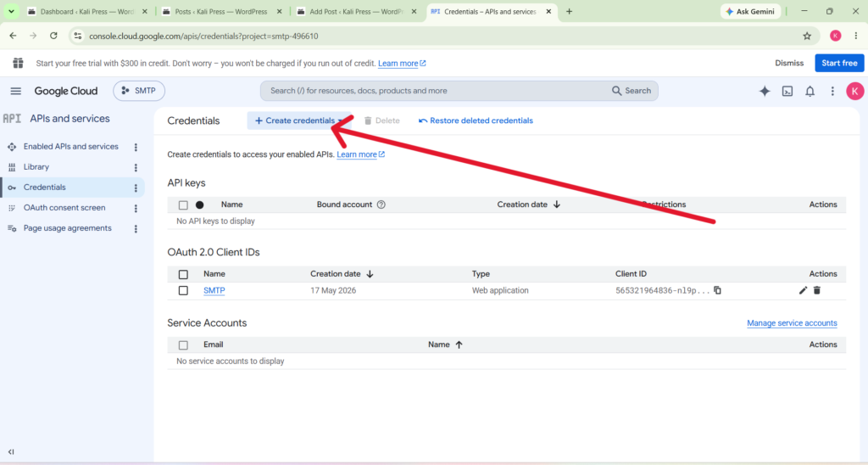
Task: Dismiss the free trial banner
Action: [789, 63]
